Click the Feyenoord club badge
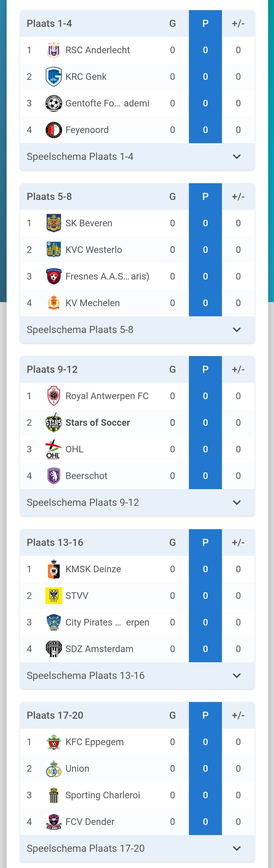 (54, 130)
